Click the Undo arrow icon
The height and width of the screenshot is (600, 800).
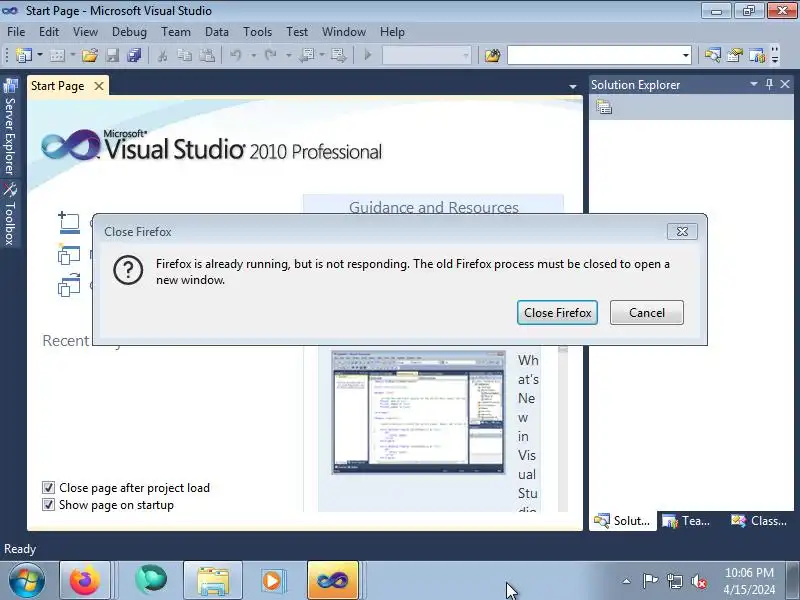(235, 55)
